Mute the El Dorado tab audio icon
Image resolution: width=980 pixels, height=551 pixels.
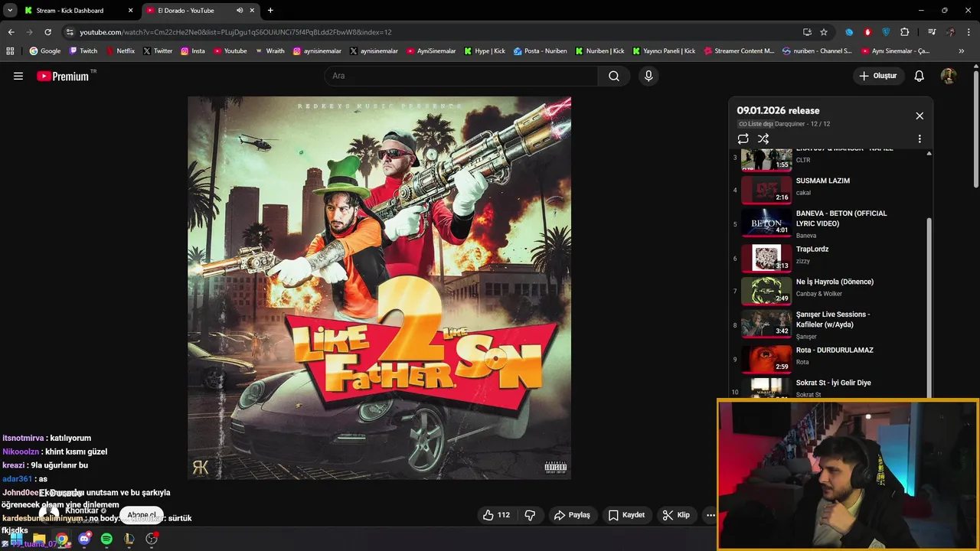[240, 11]
